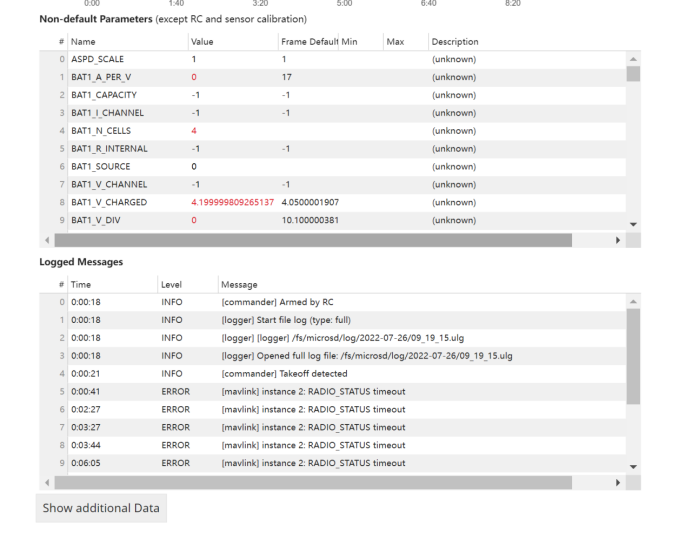Viewport: 692px width, 540px height.
Task: Select the BAT1_V_CHANNEL parameter name
Action: point(109,184)
